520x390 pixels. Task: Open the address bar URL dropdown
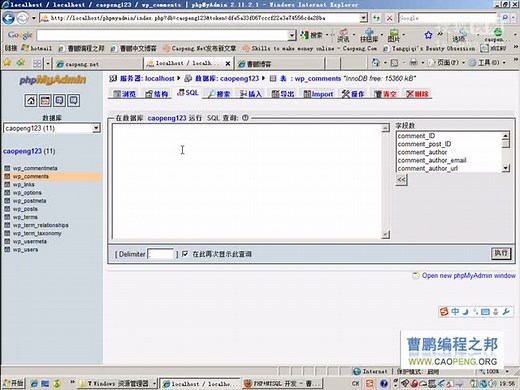pos(364,18)
